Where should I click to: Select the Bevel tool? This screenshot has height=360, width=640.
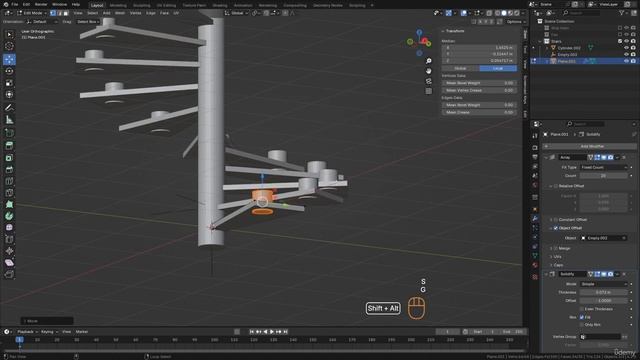[9, 169]
